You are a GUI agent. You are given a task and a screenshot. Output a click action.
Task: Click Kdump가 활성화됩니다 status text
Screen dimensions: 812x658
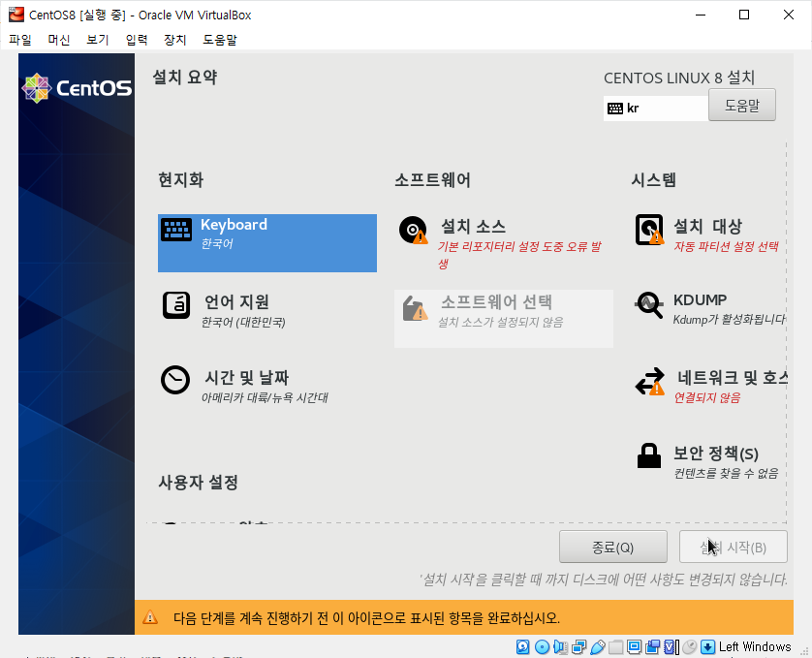tap(729, 319)
